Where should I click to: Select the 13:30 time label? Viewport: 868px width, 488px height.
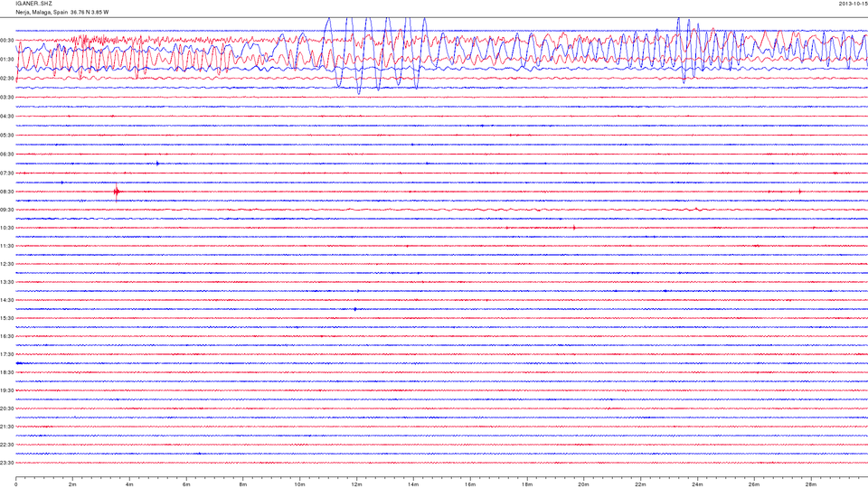coord(7,282)
